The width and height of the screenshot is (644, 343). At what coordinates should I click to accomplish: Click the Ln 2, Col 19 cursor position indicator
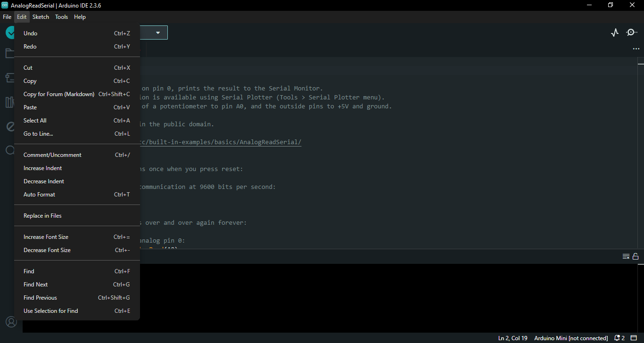[x=512, y=338]
